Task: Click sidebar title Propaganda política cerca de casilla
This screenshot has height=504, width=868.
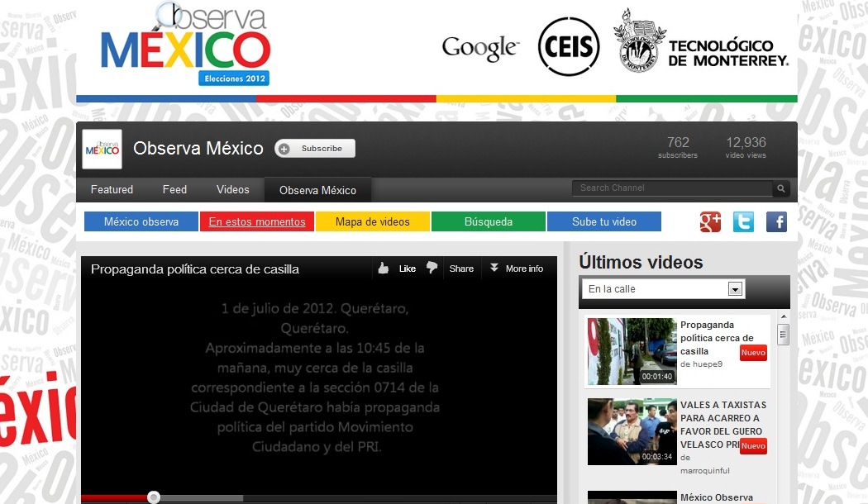Action: (x=717, y=338)
